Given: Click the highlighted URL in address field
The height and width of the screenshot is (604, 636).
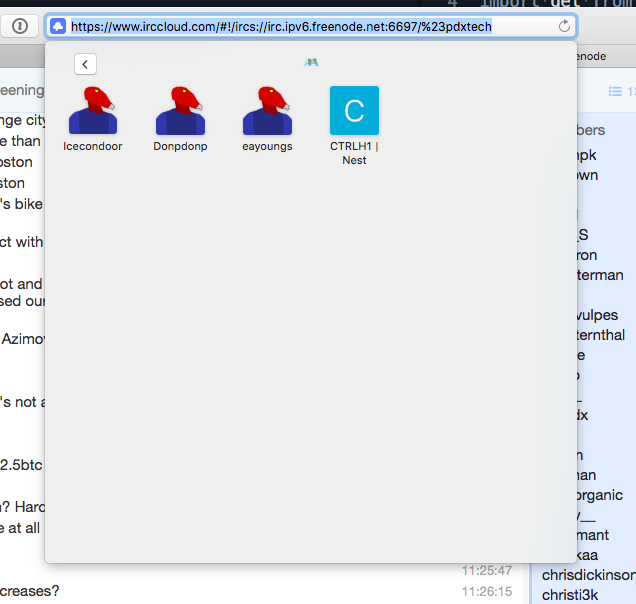Looking at the screenshot, I should (x=281, y=26).
